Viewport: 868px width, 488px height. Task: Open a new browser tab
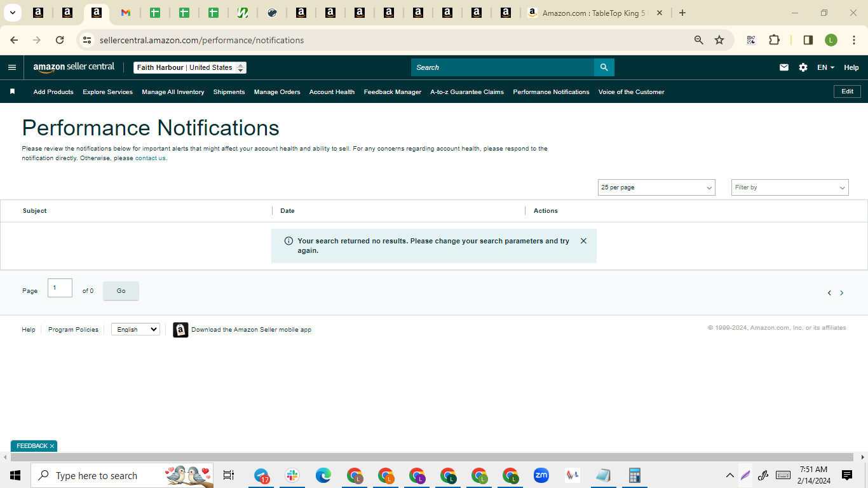[x=682, y=13]
